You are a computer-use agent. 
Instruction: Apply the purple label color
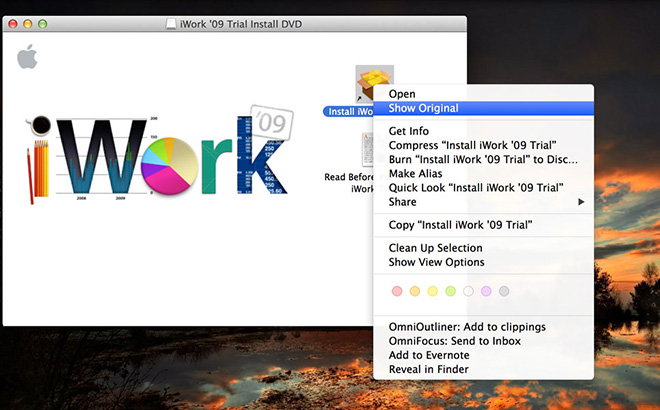pos(486,291)
